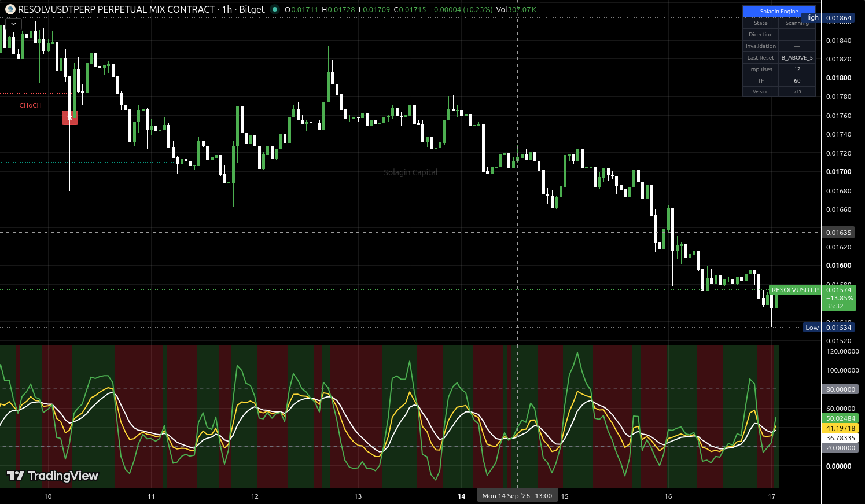Click the Impulses row label

pyautogui.click(x=761, y=69)
